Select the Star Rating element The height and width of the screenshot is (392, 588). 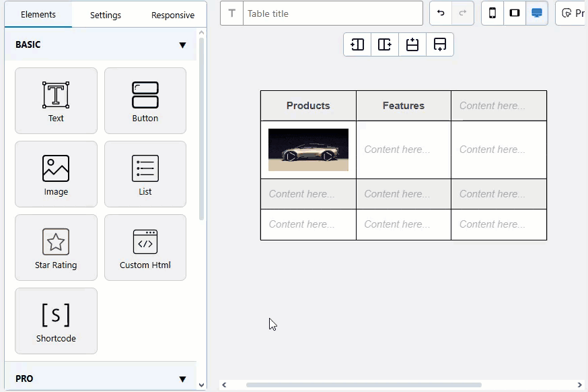pyautogui.click(x=56, y=247)
